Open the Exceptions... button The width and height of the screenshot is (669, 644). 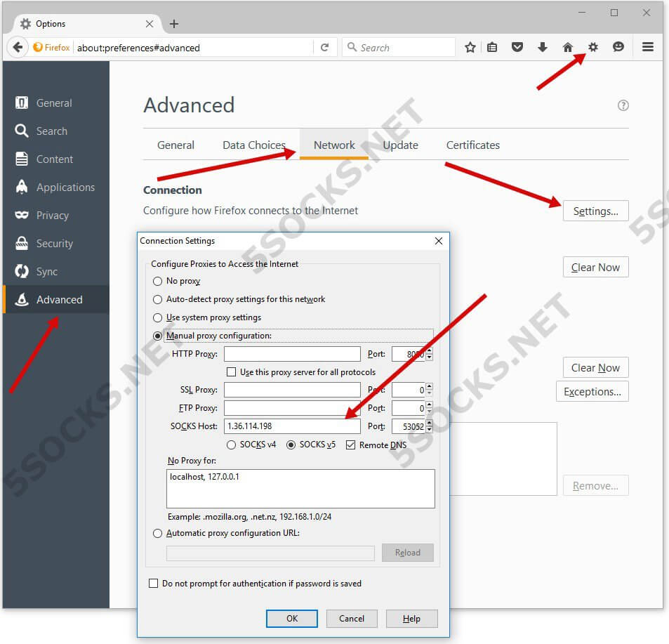pos(592,392)
